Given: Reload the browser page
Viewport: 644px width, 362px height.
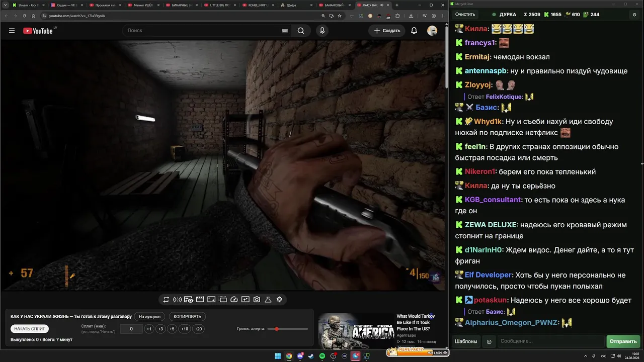Looking at the screenshot, I should point(24,16).
